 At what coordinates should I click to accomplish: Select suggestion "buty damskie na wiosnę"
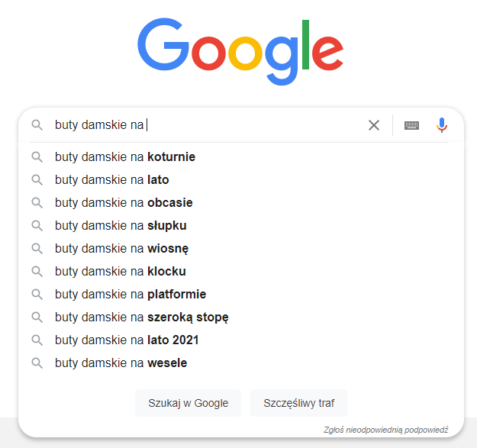(x=121, y=249)
